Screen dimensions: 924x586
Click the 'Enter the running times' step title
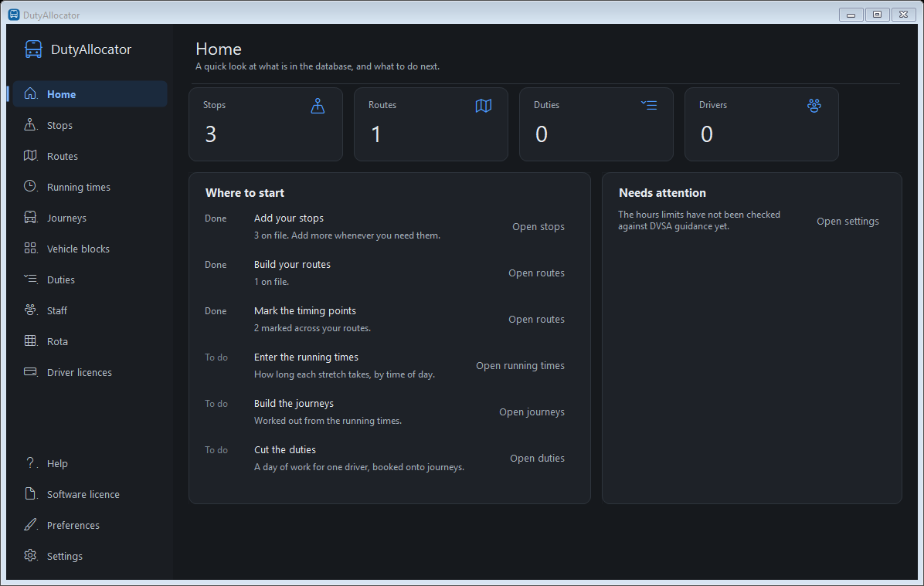pyautogui.click(x=307, y=357)
